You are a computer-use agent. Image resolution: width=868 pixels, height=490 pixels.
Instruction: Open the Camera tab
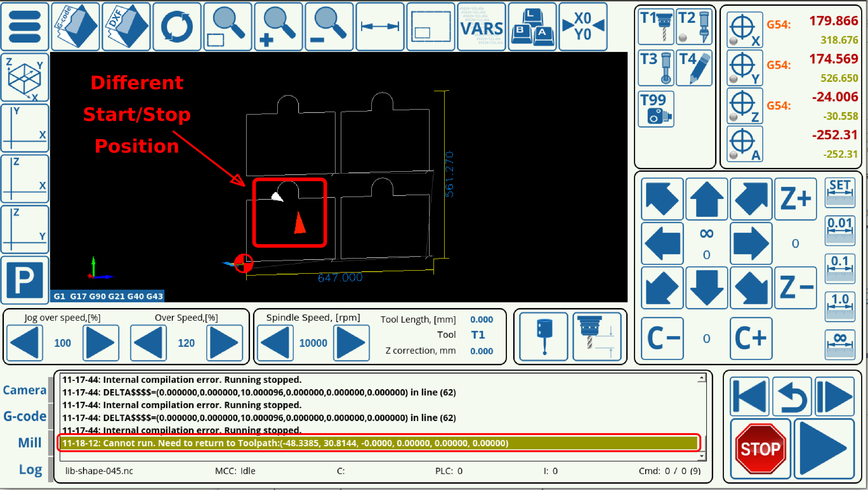click(x=25, y=390)
